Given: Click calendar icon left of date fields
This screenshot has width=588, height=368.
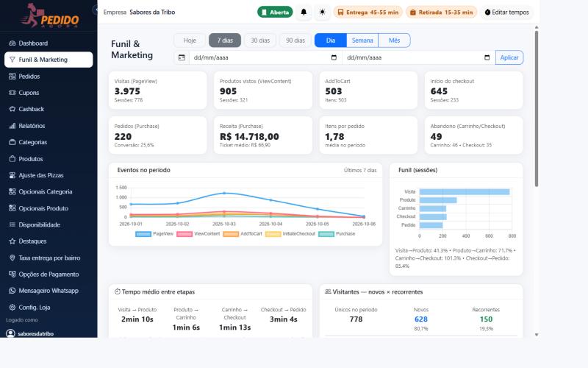Looking at the screenshot, I should click(x=182, y=57).
